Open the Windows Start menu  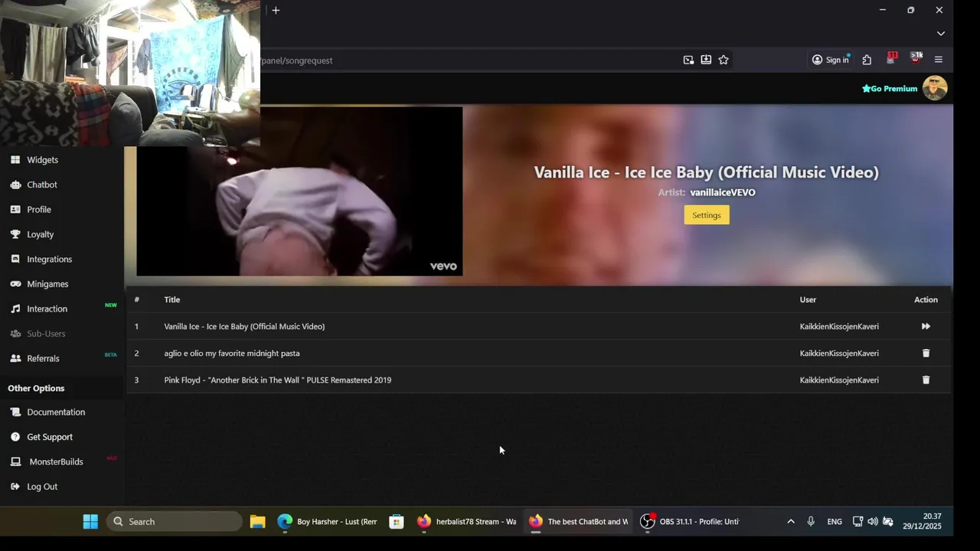pyautogui.click(x=90, y=522)
